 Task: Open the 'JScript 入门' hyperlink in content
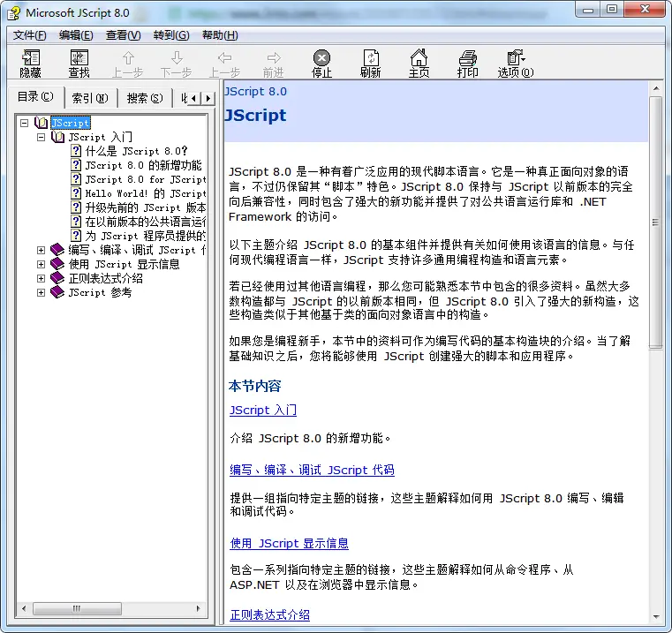(262, 411)
